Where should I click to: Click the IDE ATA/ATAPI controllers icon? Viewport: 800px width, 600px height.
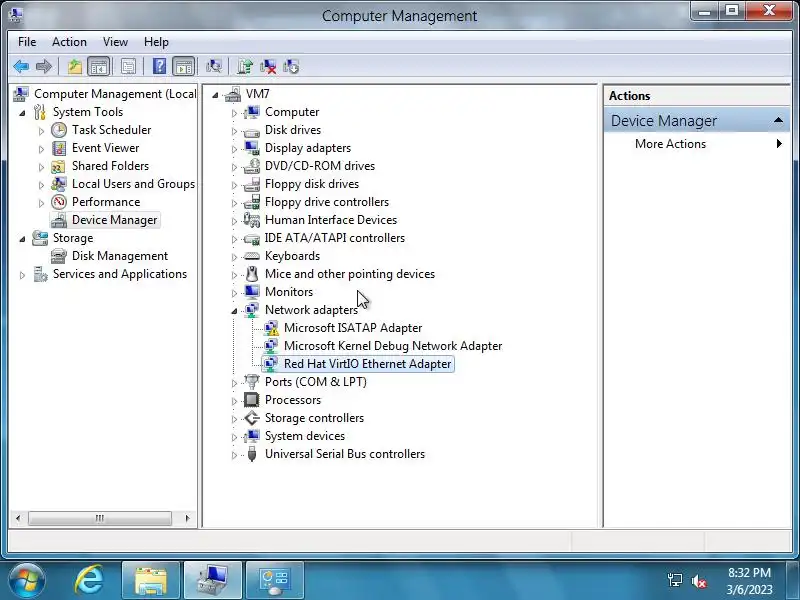coord(252,238)
